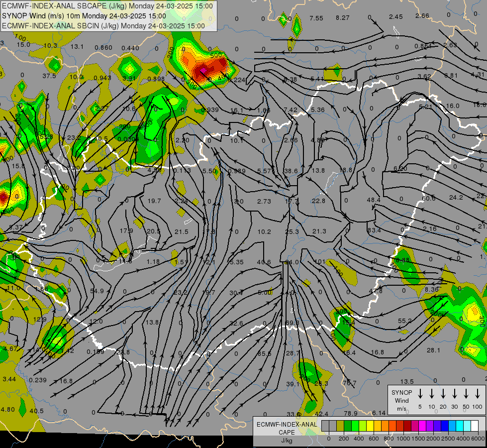Click the 'ECMWF-INDEX-ANAL CAPE' legend label
487x448 pixels.
287,428
